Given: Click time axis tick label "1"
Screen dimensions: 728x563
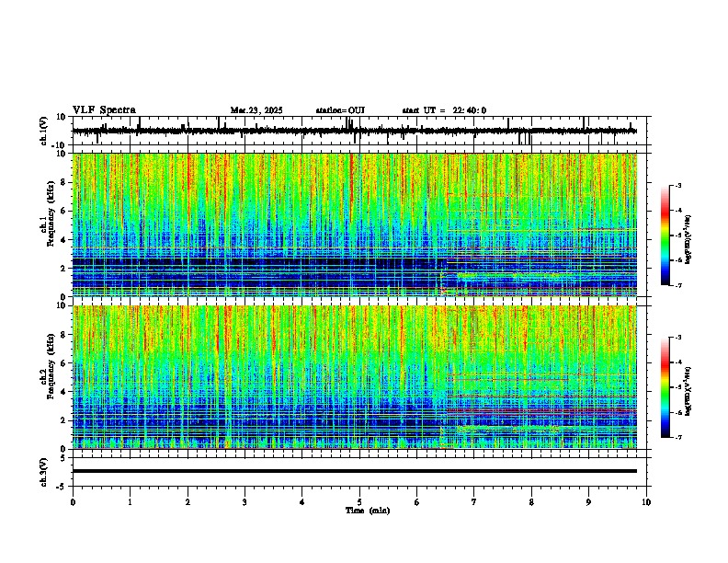Looking at the screenshot, I should point(130,502).
